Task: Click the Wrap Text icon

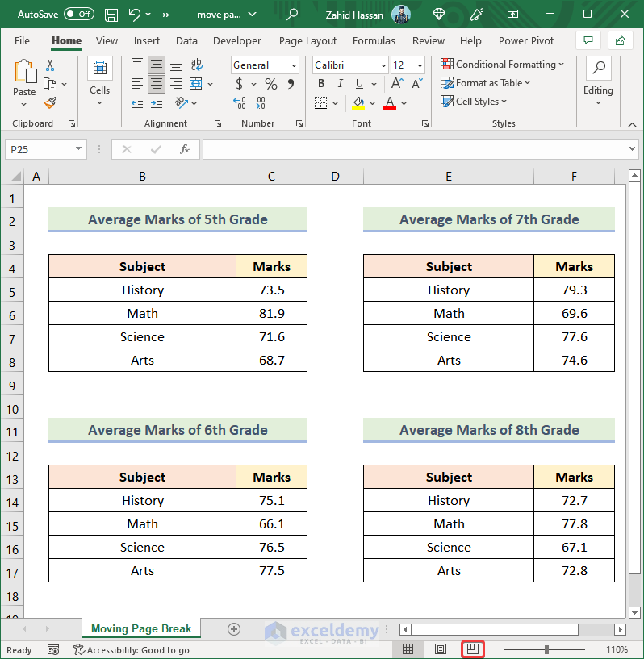Action: point(197,65)
